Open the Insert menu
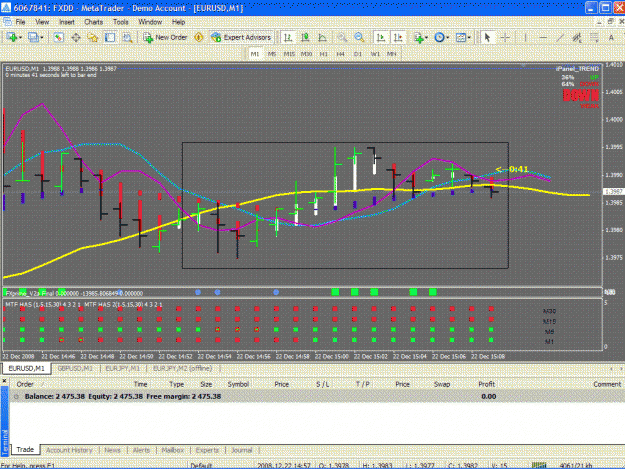This screenshot has height=469, width=625. [67, 22]
